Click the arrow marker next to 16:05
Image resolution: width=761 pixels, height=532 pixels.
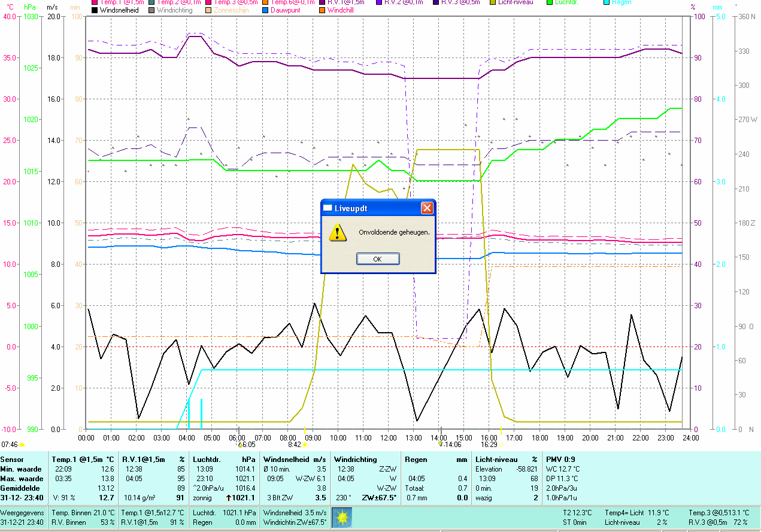point(239,445)
